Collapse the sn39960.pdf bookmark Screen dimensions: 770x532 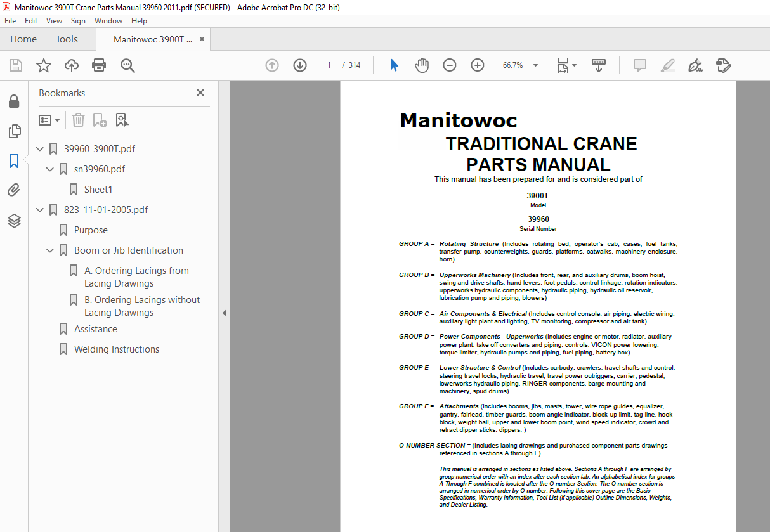[50, 169]
